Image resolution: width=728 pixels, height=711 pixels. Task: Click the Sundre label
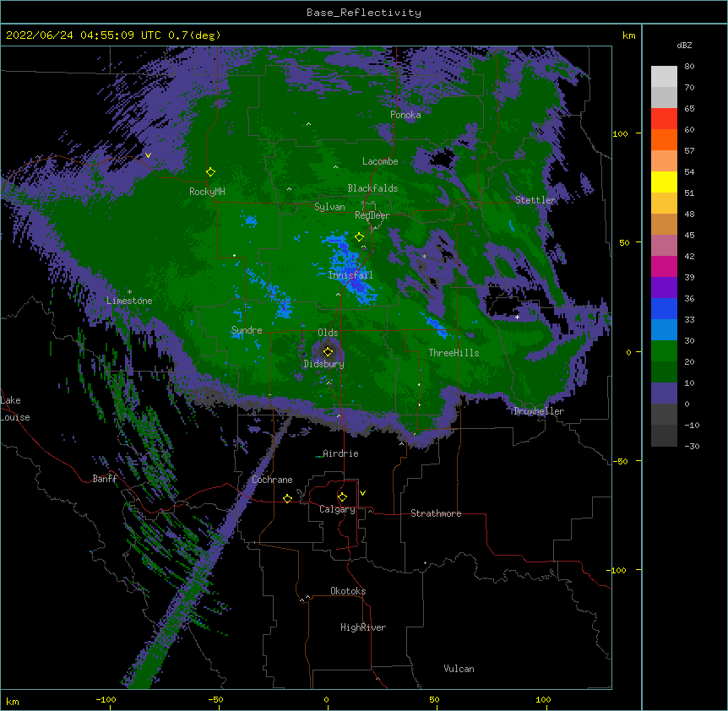(x=247, y=330)
